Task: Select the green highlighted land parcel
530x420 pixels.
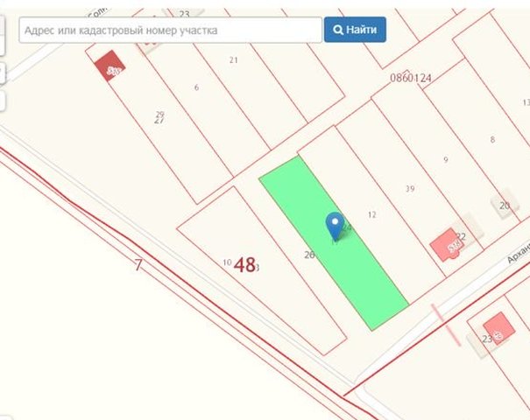Action: (334, 243)
